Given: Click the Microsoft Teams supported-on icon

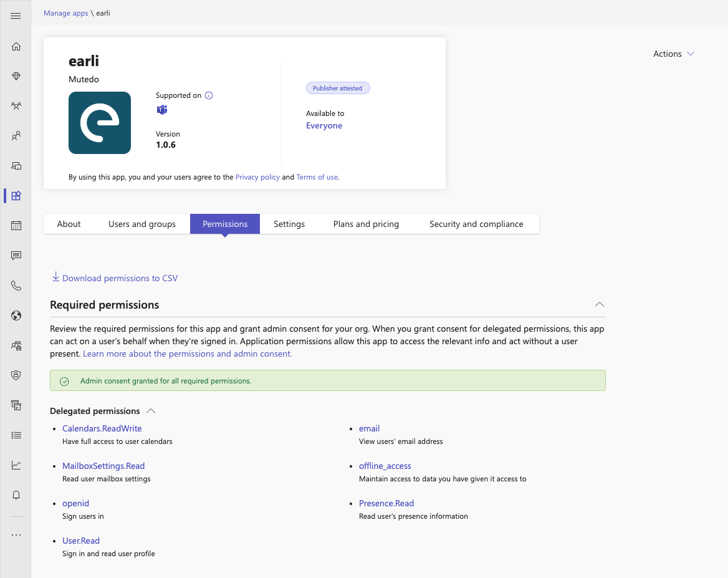Looking at the screenshot, I should 161,110.
